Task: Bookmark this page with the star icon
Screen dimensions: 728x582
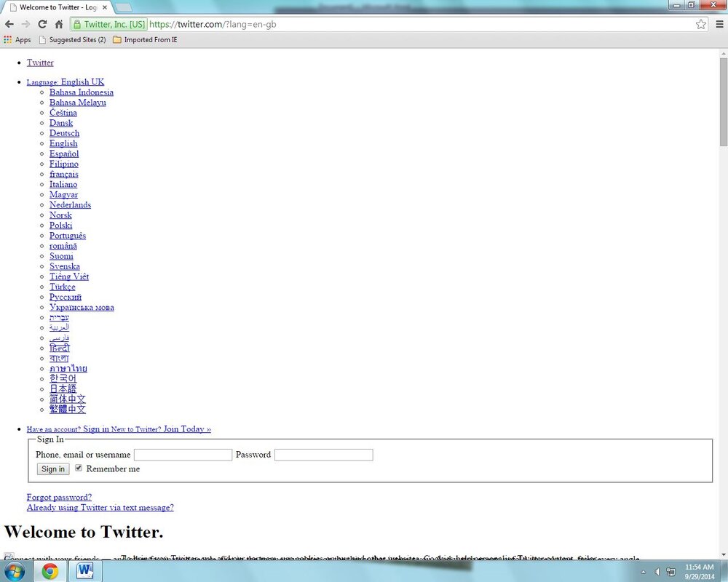Action: click(x=700, y=24)
